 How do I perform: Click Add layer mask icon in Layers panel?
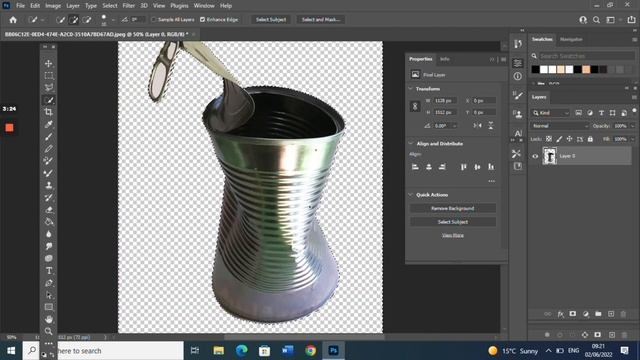coord(573,314)
